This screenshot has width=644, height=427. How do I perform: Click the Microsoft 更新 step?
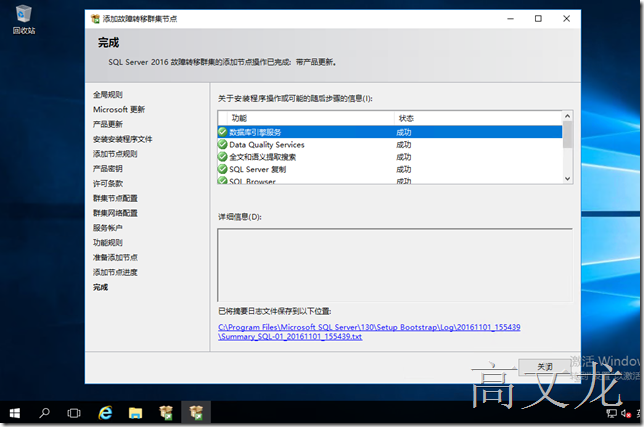(x=119, y=109)
